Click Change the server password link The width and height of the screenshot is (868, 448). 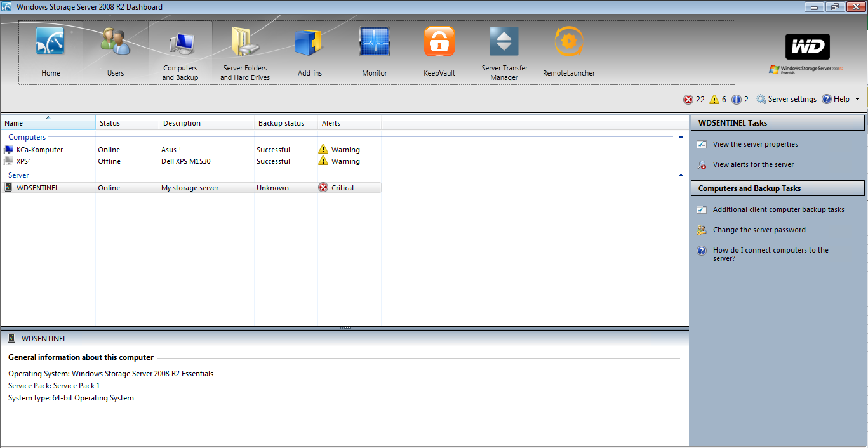point(759,230)
